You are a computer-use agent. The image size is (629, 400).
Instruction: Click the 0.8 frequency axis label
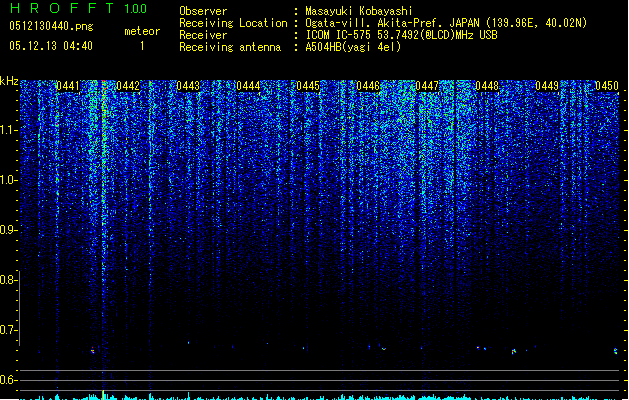(8, 280)
